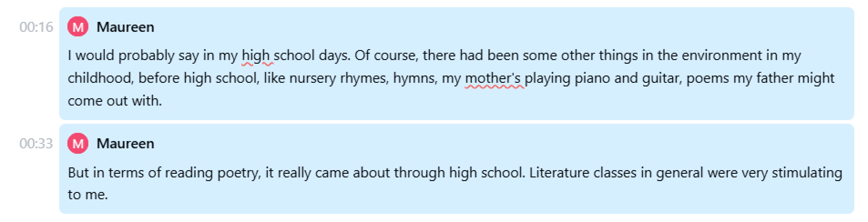This screenshot has width=868, height=222.
Task: Jump to the 00:16 timestamp
Action: (36, 27)
